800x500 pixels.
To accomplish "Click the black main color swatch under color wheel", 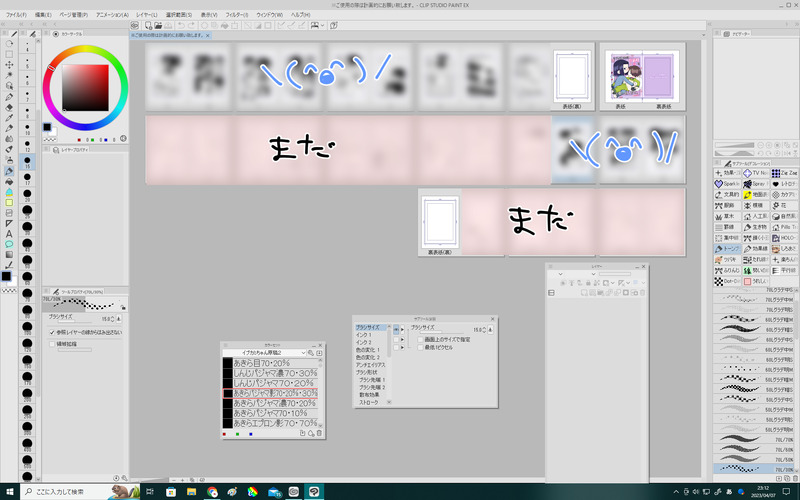I will (x=47, y=127).
